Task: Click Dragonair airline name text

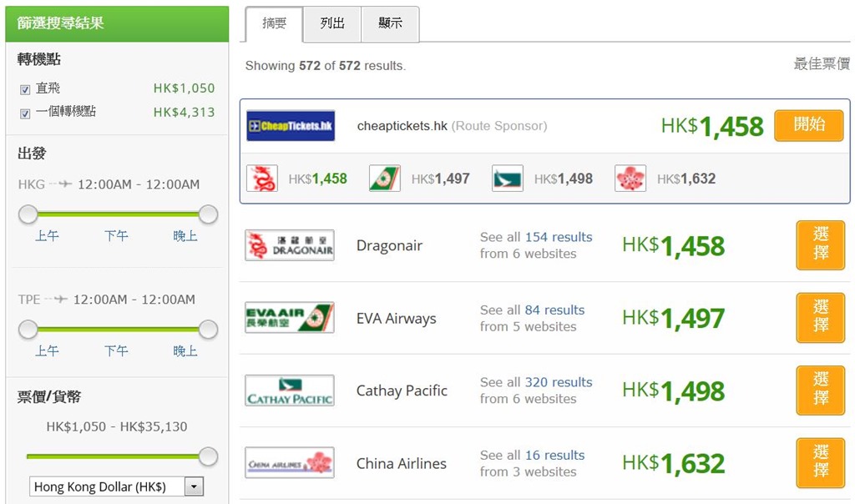Action: coord(389,245)
